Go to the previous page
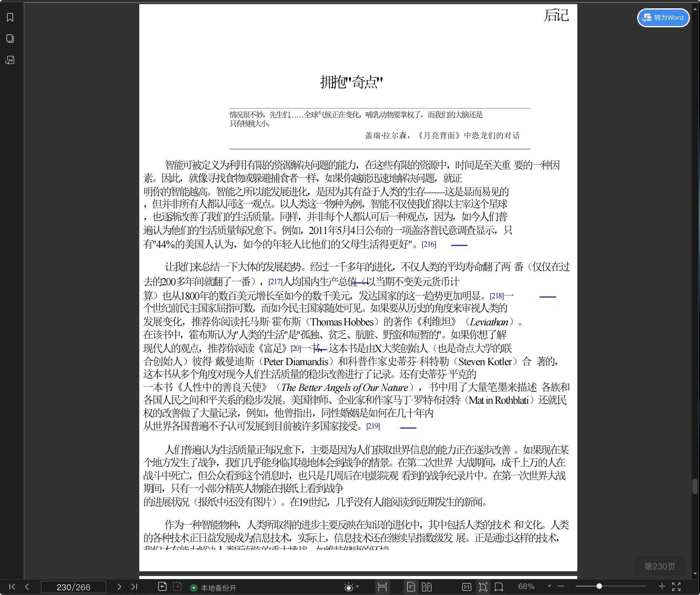Image resolution: width=700 pixels, height=595 pixels. [x=27, y=587]
